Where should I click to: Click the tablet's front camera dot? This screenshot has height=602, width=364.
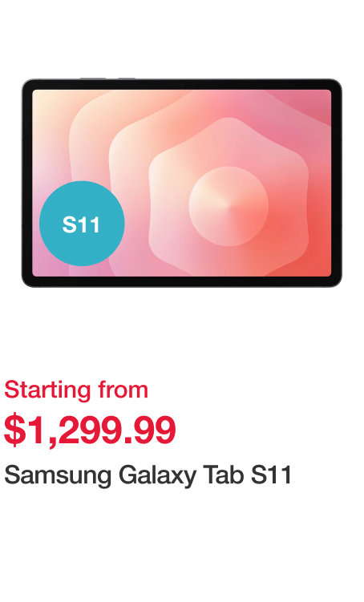click(182, 84)
